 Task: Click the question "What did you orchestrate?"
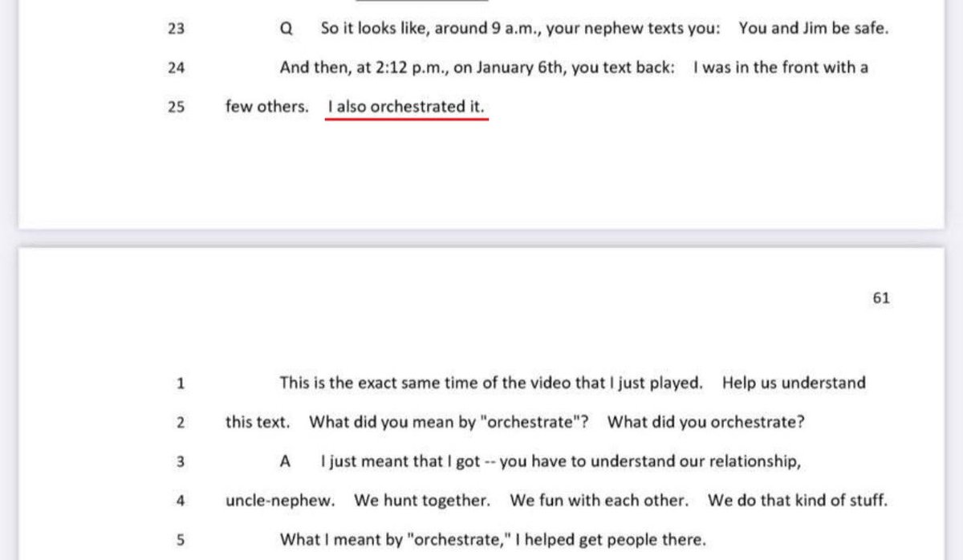pos(706,422)
